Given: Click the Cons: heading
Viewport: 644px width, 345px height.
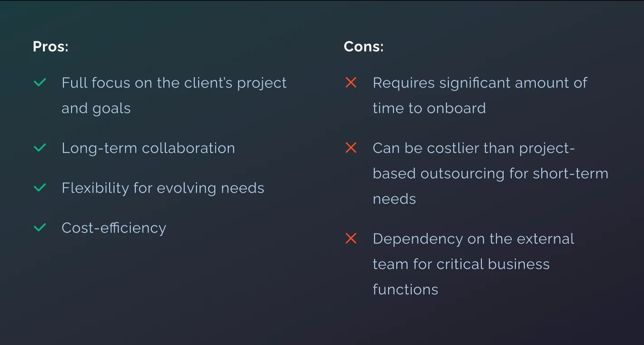Looking at the screenshot, I should 363,47.
